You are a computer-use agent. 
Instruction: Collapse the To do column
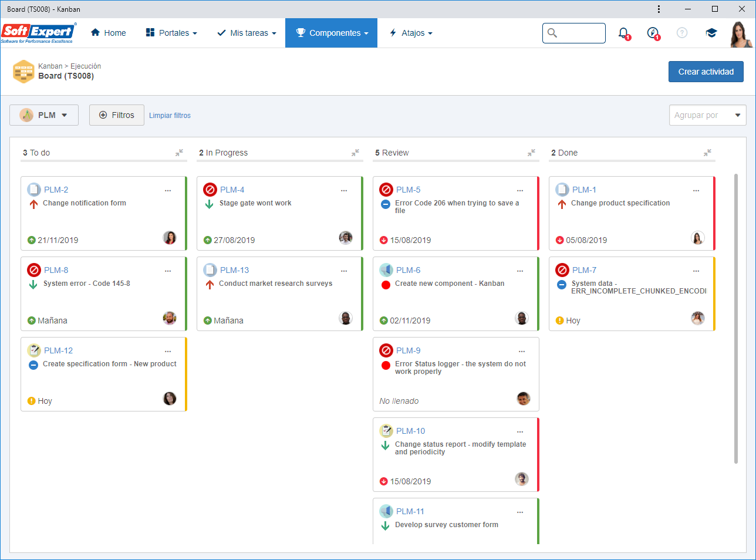click(x=179, y=153)
